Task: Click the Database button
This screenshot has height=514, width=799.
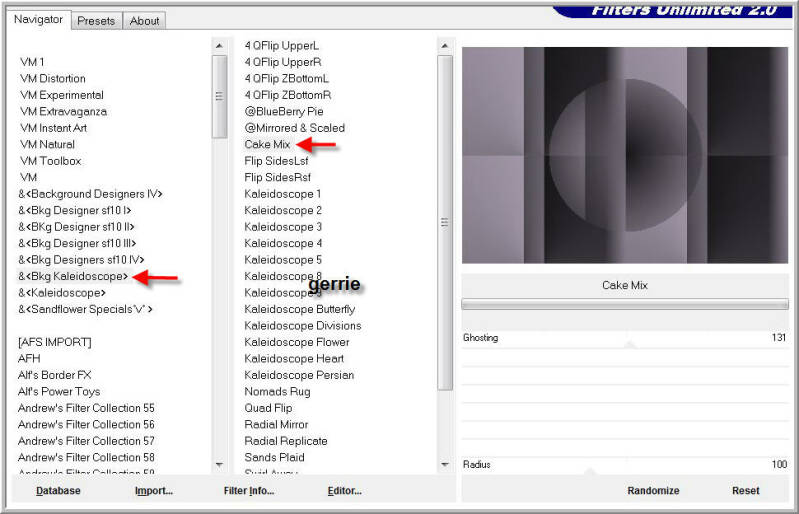Action: tap(58, 491)
